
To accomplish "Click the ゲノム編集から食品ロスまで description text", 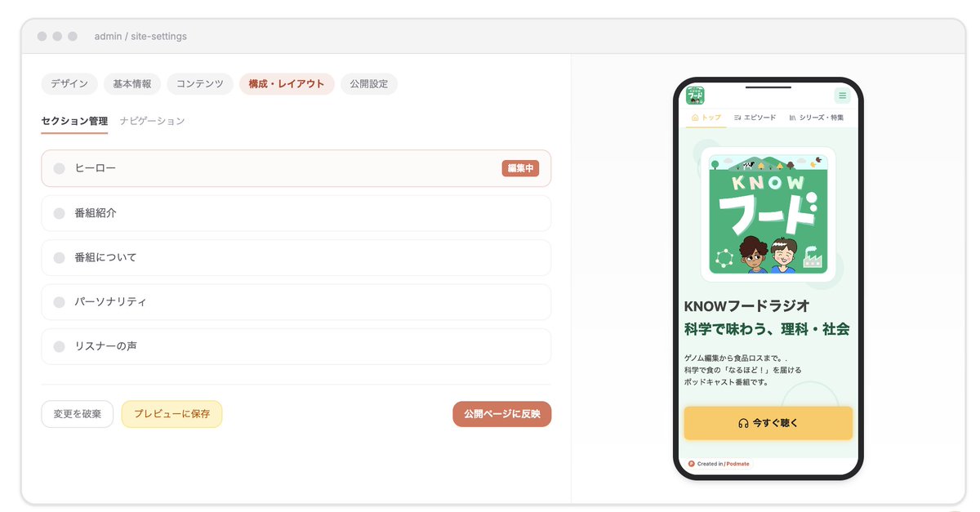I will tap(743, 370).
